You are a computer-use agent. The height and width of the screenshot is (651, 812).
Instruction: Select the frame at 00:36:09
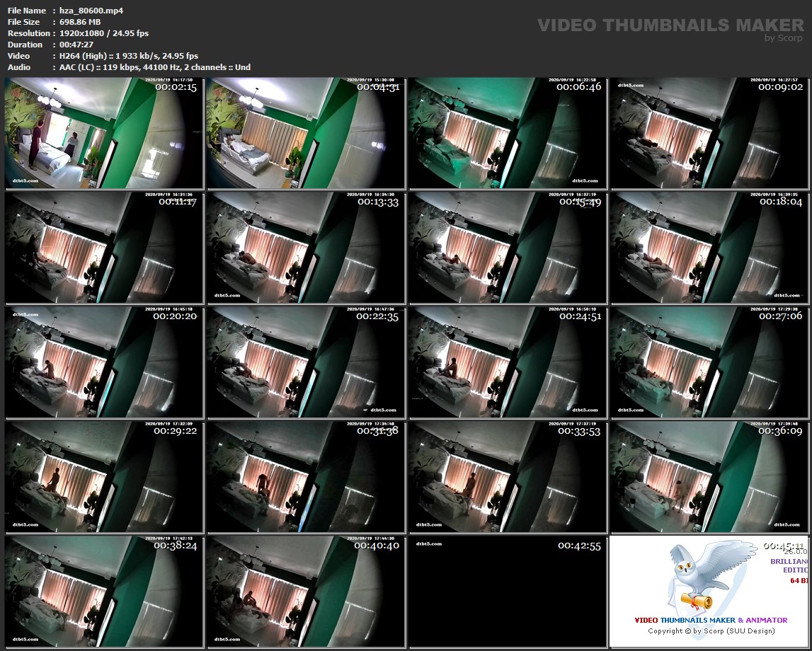pos(709,478)
